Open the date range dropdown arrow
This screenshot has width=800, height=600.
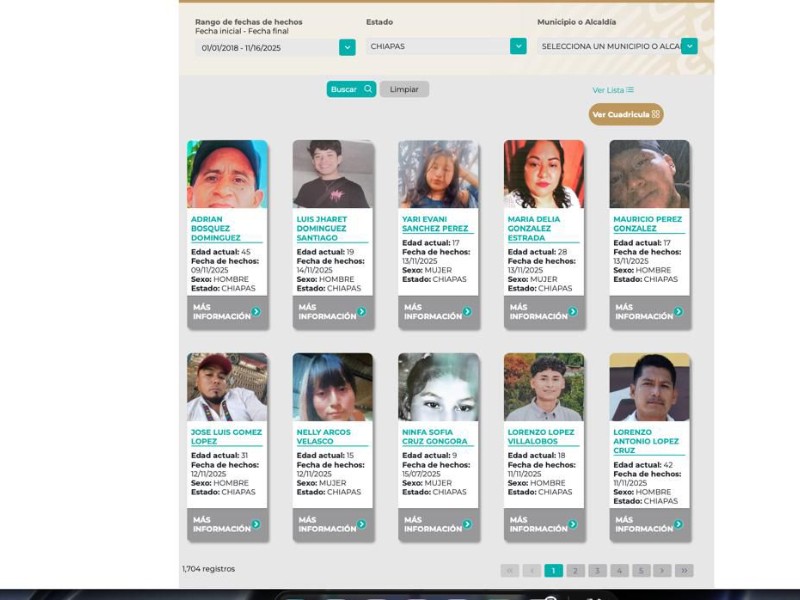pos(347,47)
